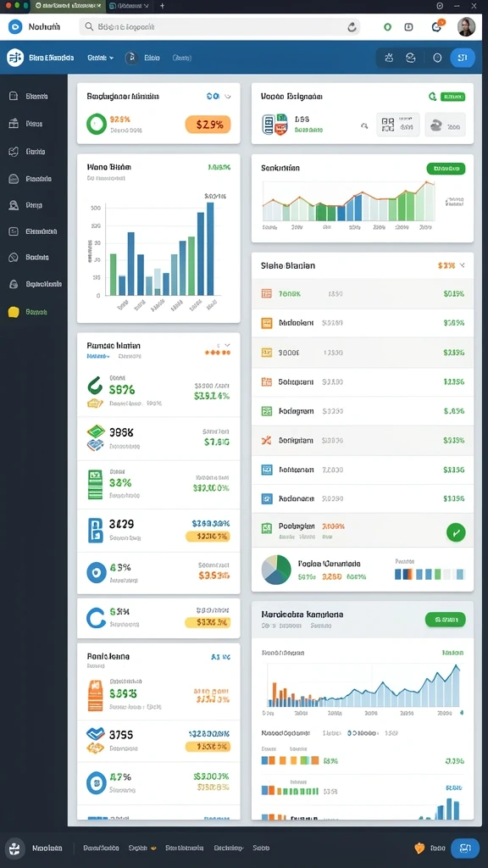Expand the chevron in the first summary card
Viewport: 488px width, 868px height.
pyautogui.click(x=227, y=97)
